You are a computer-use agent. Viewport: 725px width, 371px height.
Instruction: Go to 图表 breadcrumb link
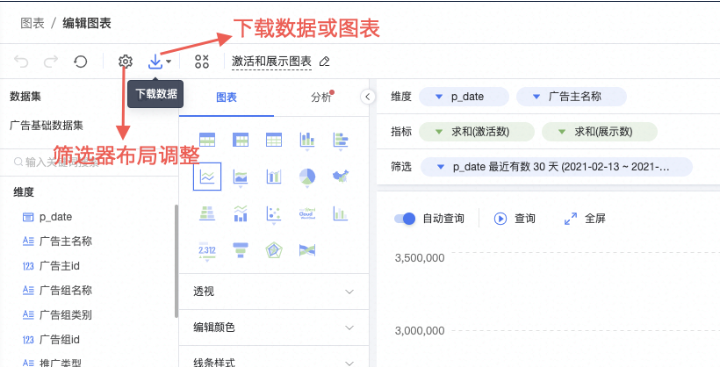pos(32,23)
